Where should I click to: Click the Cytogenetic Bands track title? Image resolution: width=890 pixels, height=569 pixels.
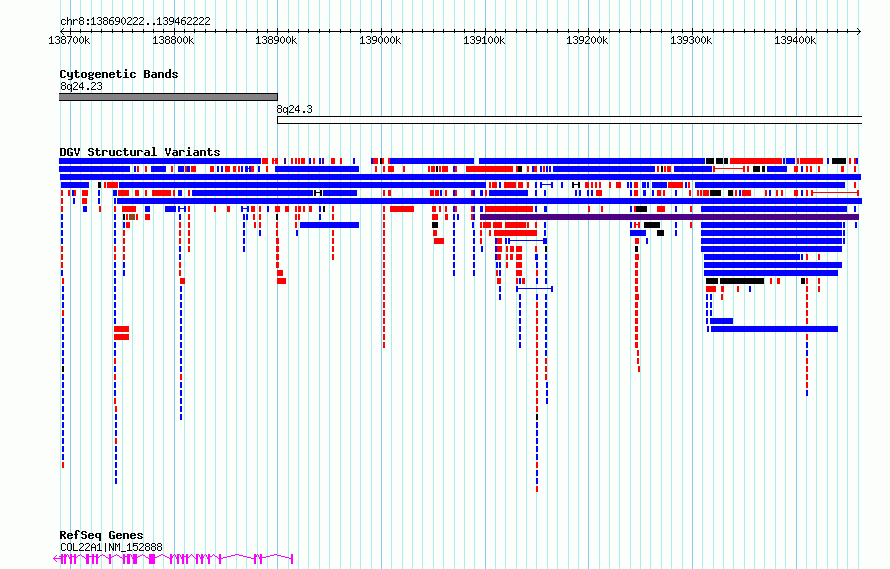click(x=119, y=74)
